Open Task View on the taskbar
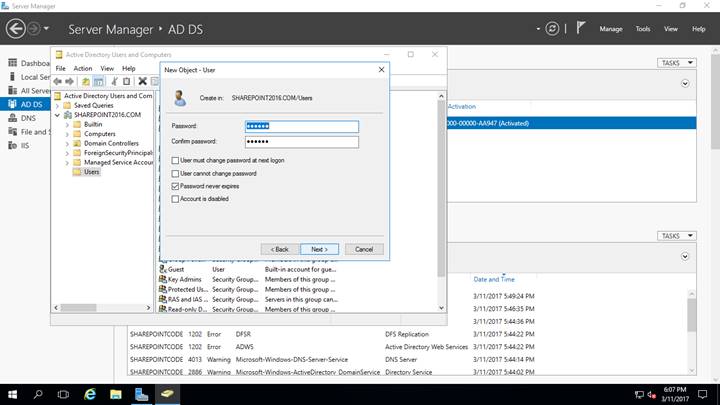The height and width of the screenshot is (405, 720). click(63, 394)
